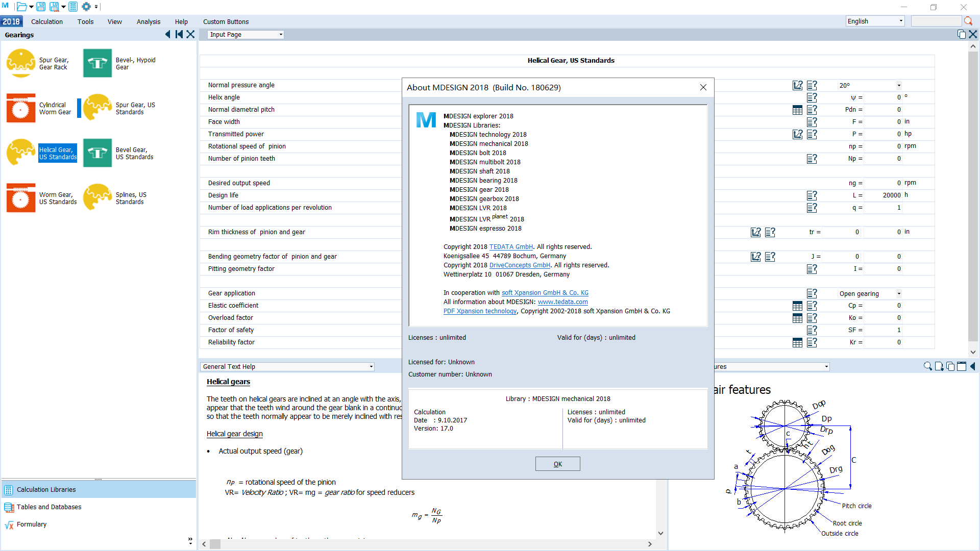This screenshot has height=551, width=980.
Task: Click window icon in help panel toolbar
Action: point(961,366)
